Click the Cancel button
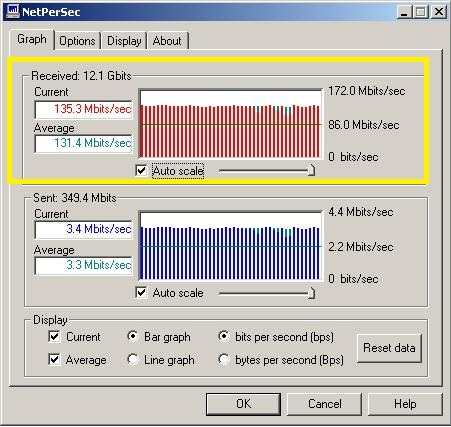Viewport: 451px width, 427px height. pyautogui.click(x=324, y=404)
